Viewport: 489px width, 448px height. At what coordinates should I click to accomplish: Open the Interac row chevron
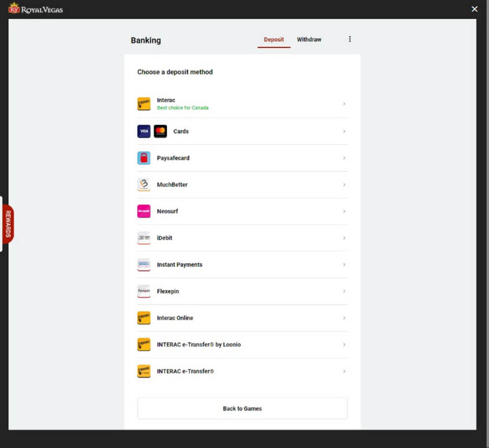344,104
